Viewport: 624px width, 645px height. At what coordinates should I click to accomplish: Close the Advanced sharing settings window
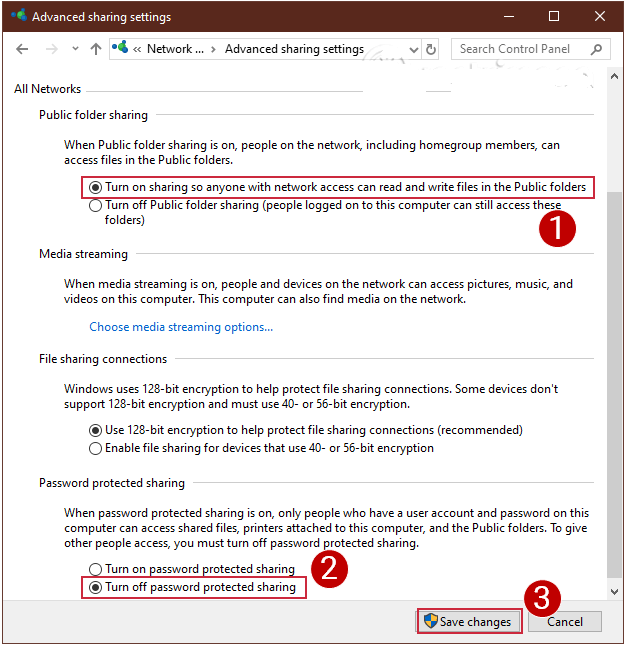coord(600,16)
